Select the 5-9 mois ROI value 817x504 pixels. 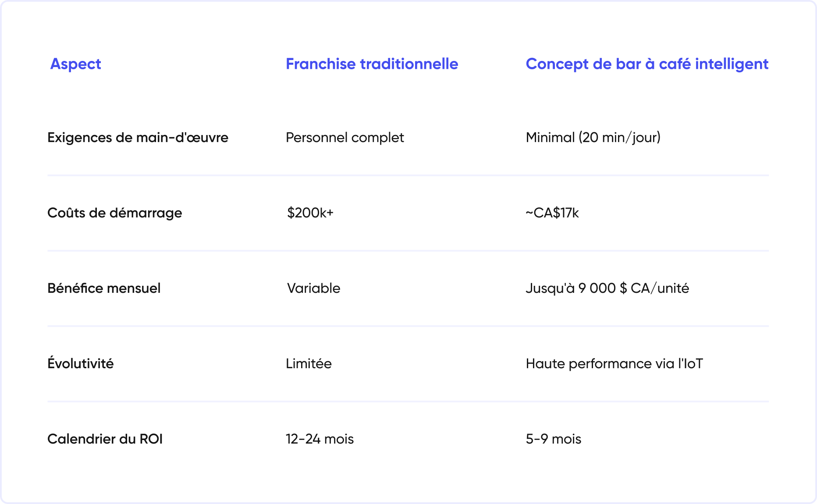coord(553,439)
